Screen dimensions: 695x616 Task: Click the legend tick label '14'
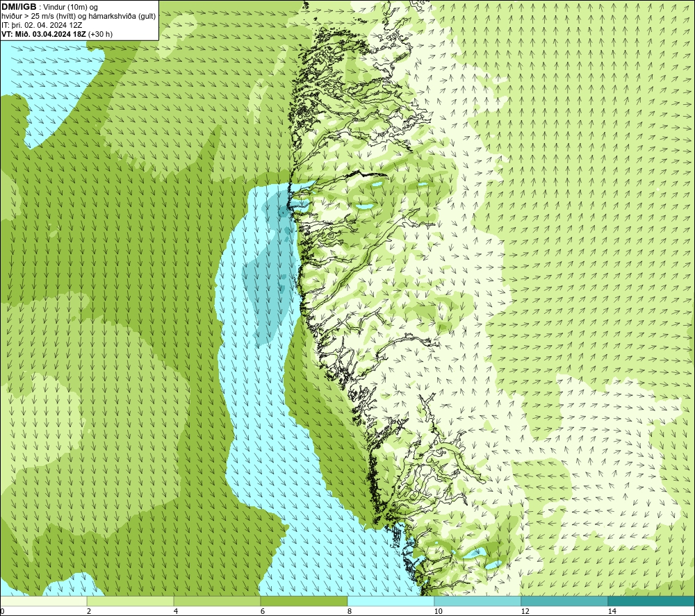tap(612, 612)
